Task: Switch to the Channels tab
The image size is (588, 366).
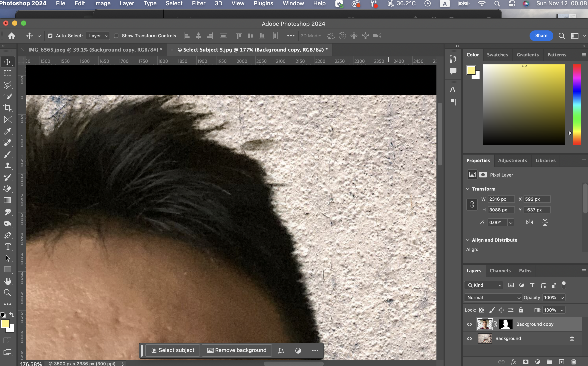Action: point(500,271)
